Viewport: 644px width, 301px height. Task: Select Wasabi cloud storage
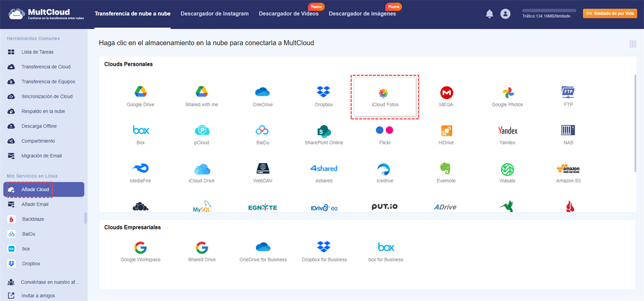(507, 173)
